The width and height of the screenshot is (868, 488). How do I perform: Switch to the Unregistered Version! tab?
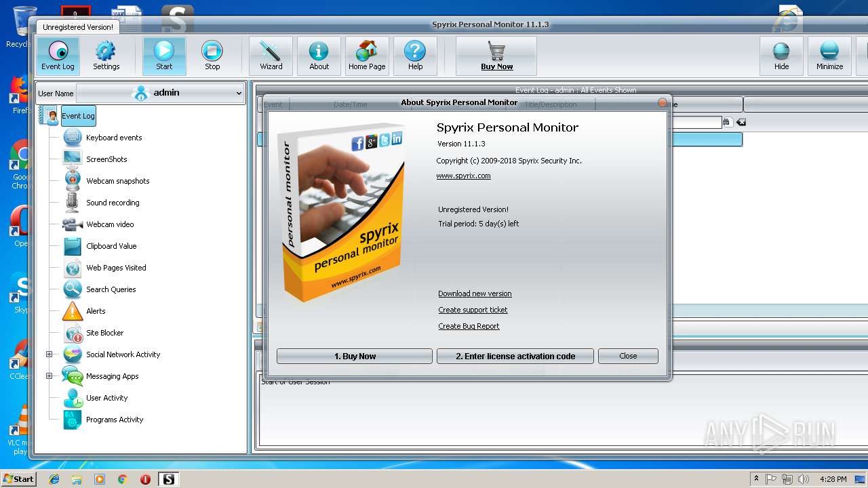pyautogui.click(x=78, y=27)
